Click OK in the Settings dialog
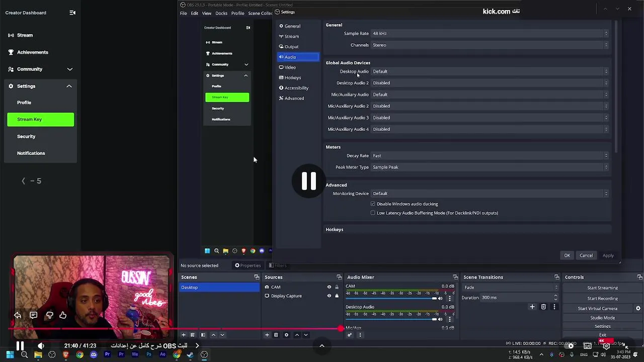The height and width of the screenshot is (362, 644). click(567, 255)
